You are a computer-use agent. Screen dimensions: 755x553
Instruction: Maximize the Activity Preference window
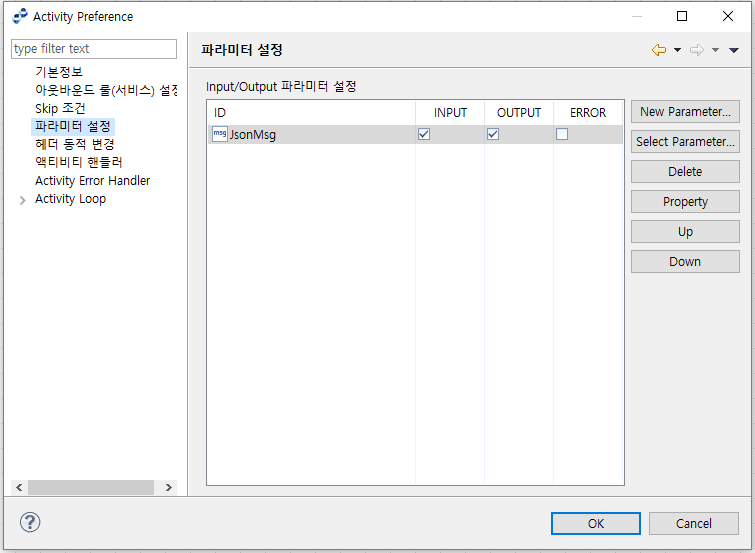click(682, 16)
